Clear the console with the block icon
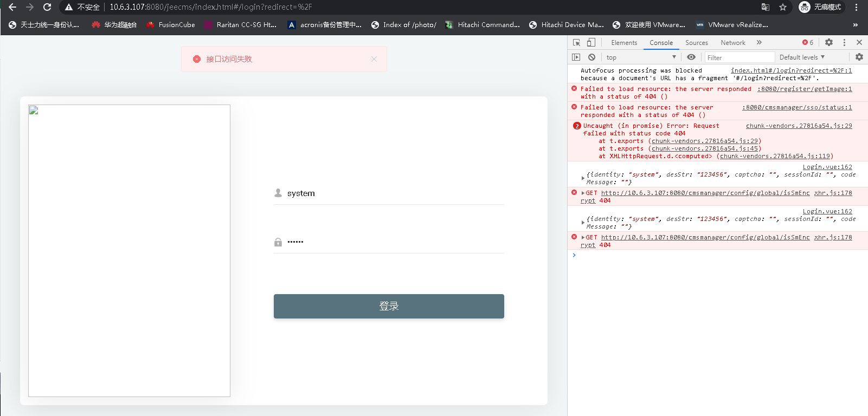868x416 pixels. [x=591, y=57]
